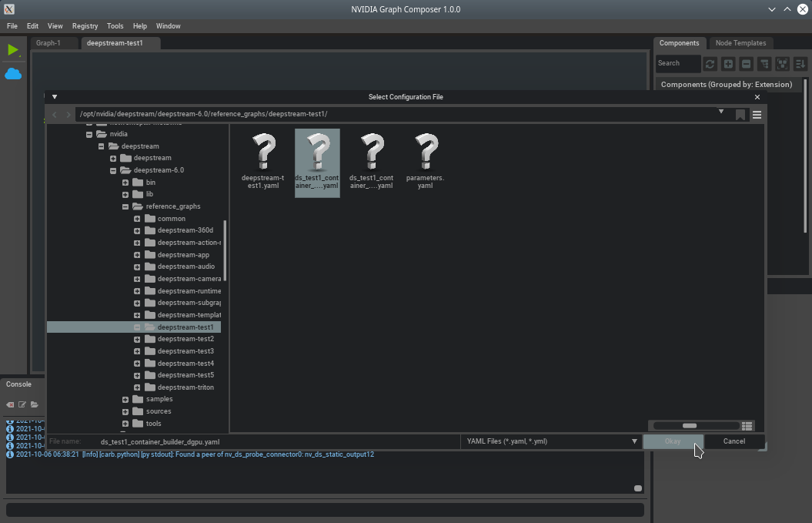Open the Registry menu
812x523 pixels.
tap(85, 26)
